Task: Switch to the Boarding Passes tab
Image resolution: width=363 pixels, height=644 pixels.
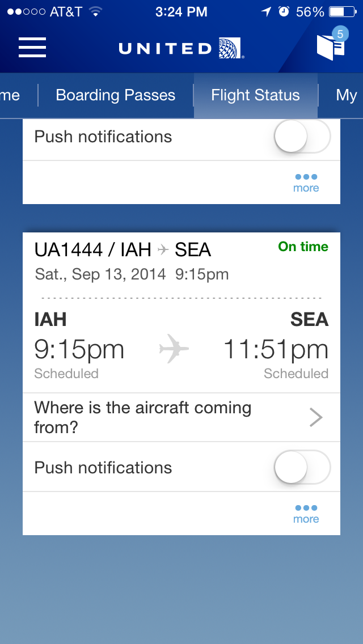Action: (x=116, y=95)
